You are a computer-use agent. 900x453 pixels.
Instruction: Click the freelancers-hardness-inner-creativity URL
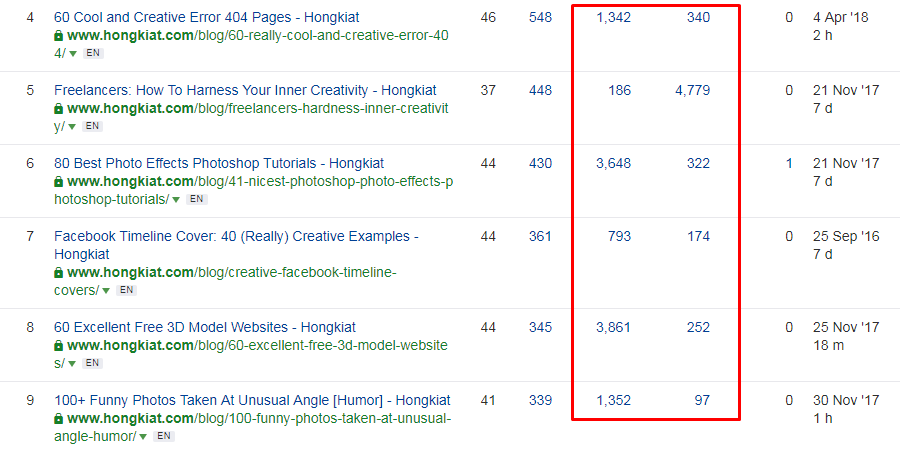coord(251,117)
